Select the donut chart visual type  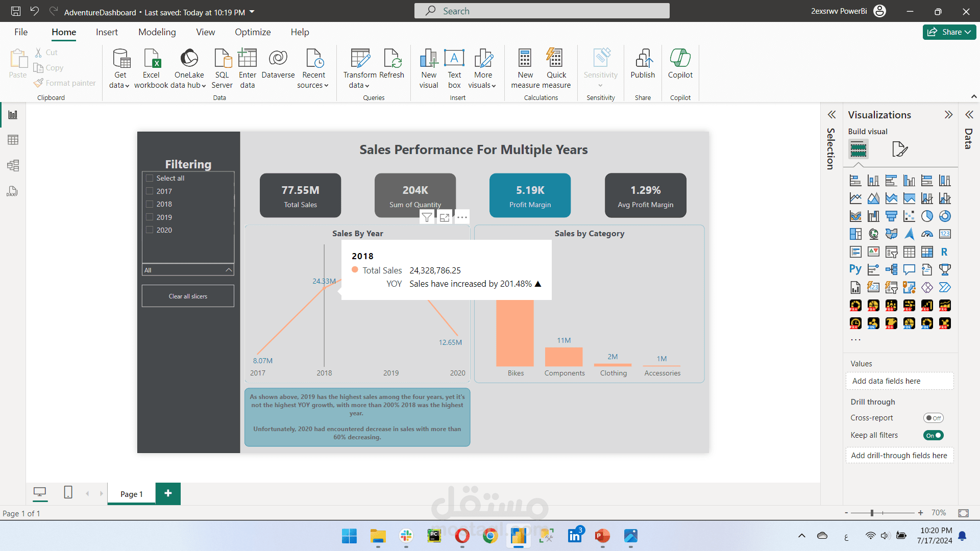(945, 216)
